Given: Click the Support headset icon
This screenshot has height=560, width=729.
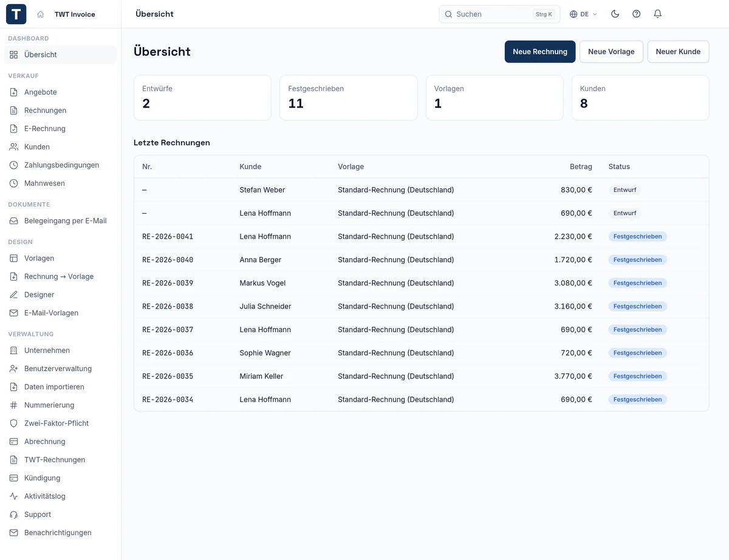Looking at the screenshot, I should coord(14,514).
